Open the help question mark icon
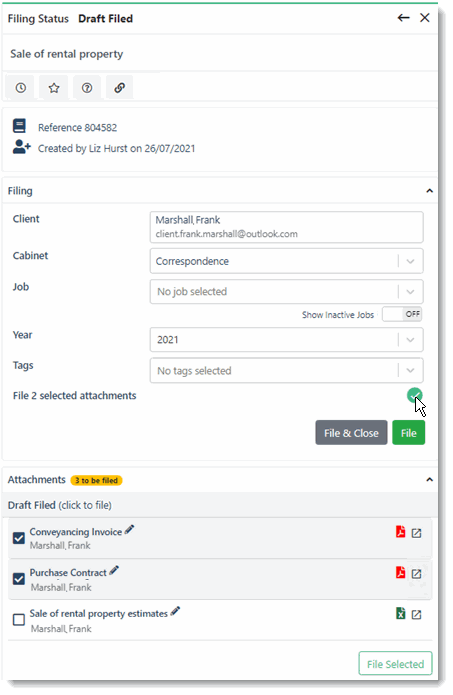The image size is (453, 695). (87, 88)
